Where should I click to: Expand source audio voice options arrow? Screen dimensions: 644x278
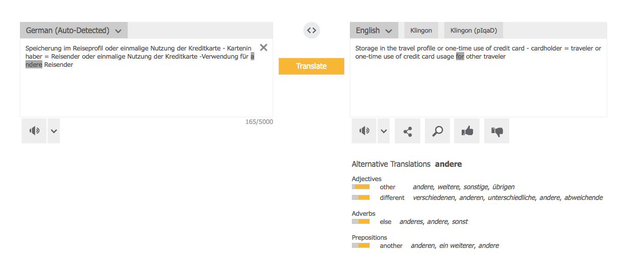tap(54, 131)
